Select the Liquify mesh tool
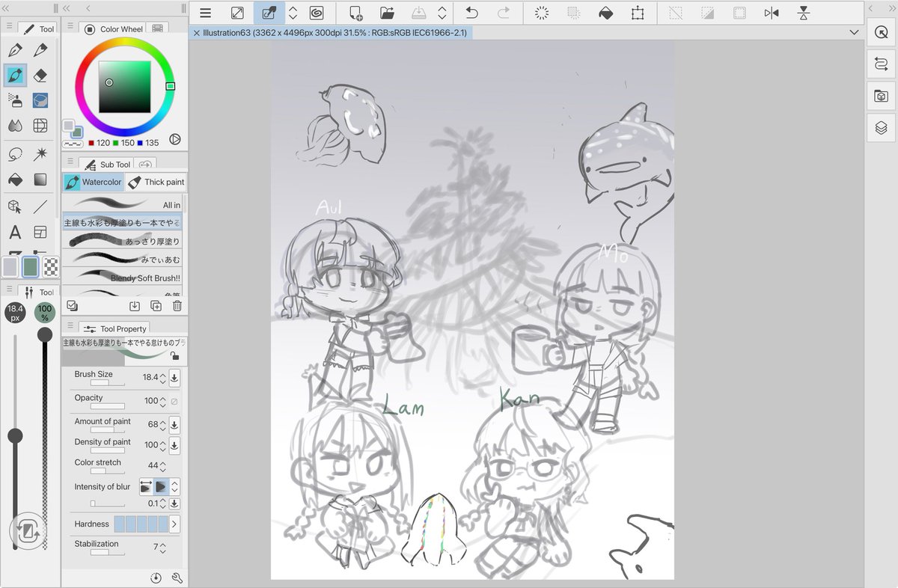The width and height of the screenshot is (898, 588). (x=40, y=126)
